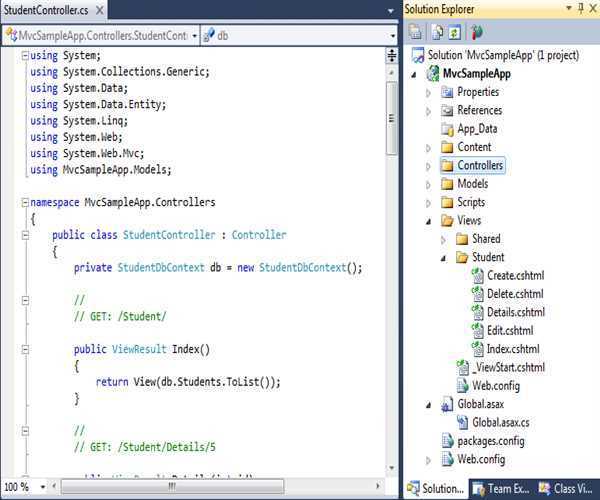The height and width of the screenshot is (500, 600).
Task: Collapse the namespace MvcSampleApp.Controllers block
Action: [24, 202]
